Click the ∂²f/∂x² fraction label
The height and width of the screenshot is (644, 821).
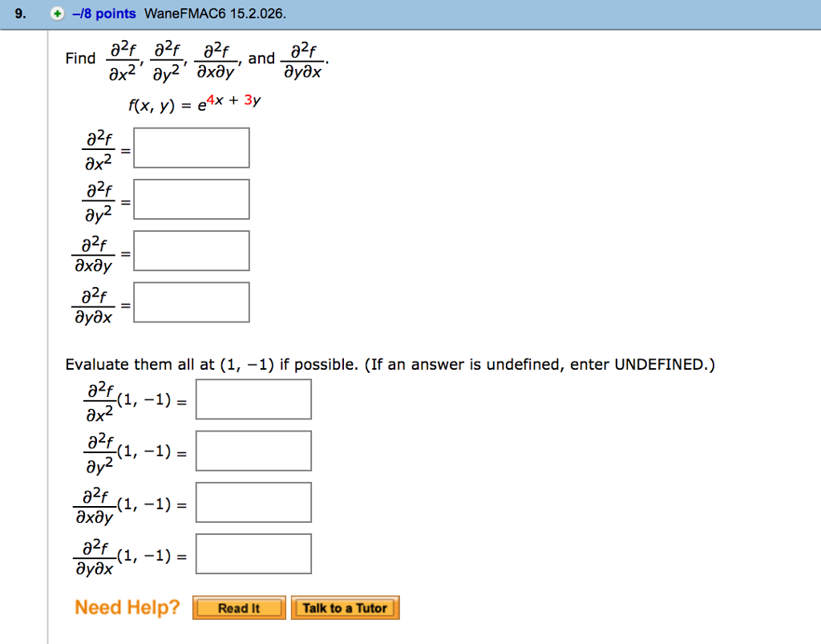[x=96, y=148]
